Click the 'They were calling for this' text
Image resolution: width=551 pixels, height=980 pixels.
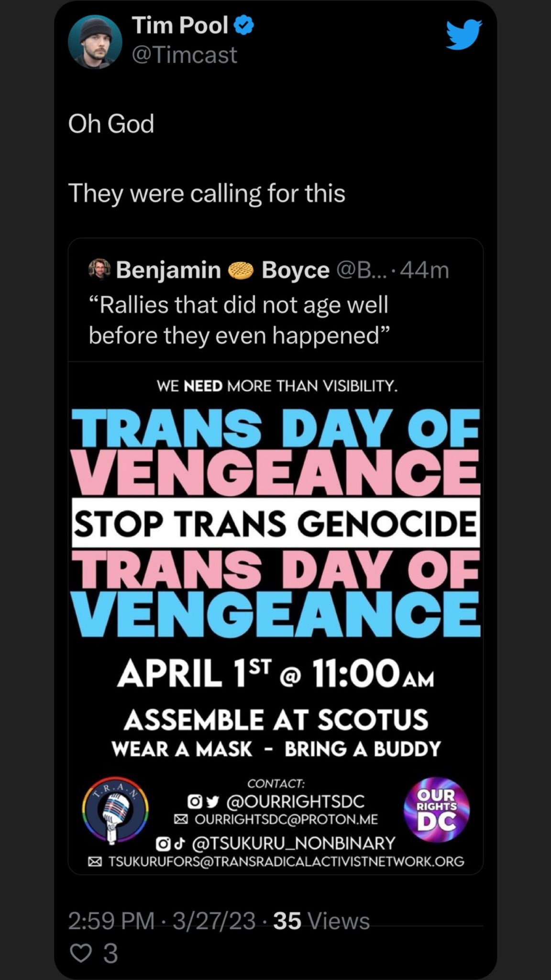coord(207,193)
